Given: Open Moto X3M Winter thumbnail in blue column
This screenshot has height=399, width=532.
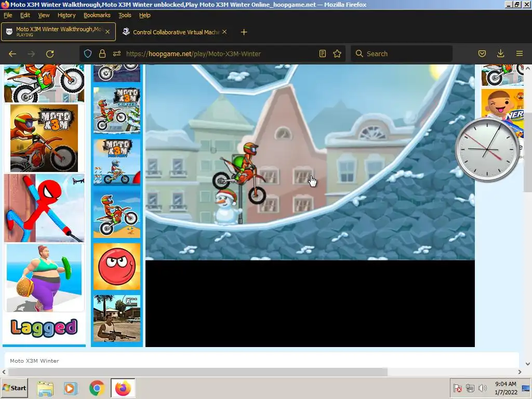Looking at the screenshot, I should (x=117, y=110).
